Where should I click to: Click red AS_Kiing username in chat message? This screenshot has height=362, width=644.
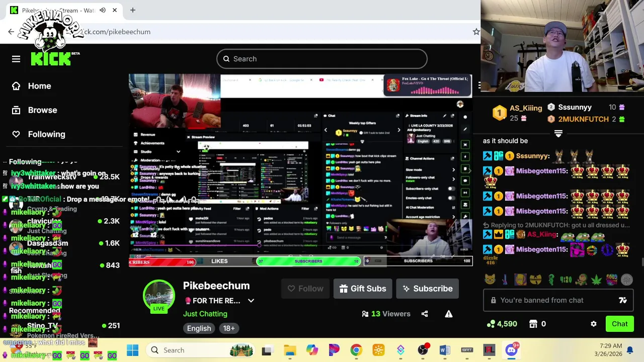[x=542, y=234]
